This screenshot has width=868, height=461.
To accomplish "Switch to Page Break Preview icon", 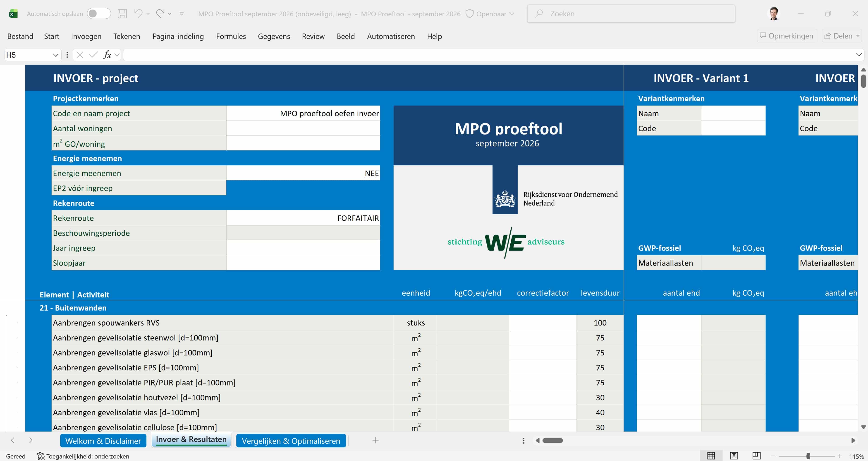I will pyautogui.click(x=756, y=456).
